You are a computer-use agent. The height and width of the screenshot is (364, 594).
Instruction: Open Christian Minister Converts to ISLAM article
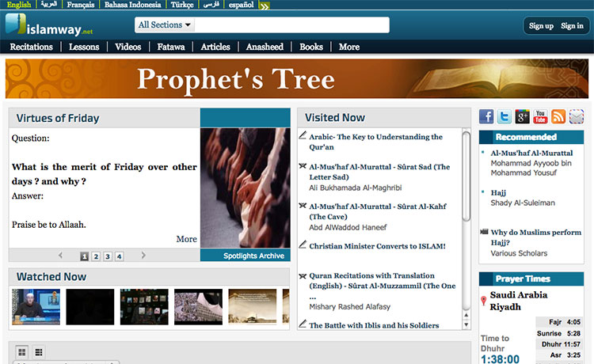[x=377, y=246]
